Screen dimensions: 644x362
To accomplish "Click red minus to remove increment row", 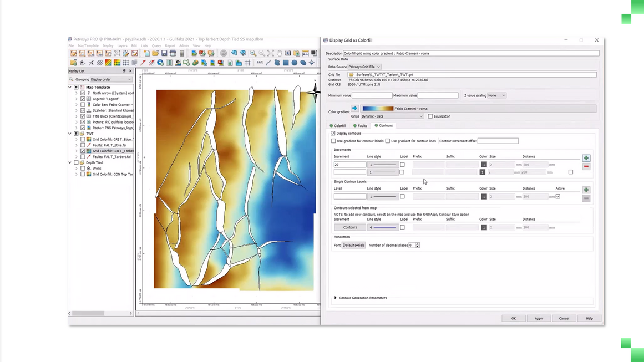I will (x=586, y=166).
